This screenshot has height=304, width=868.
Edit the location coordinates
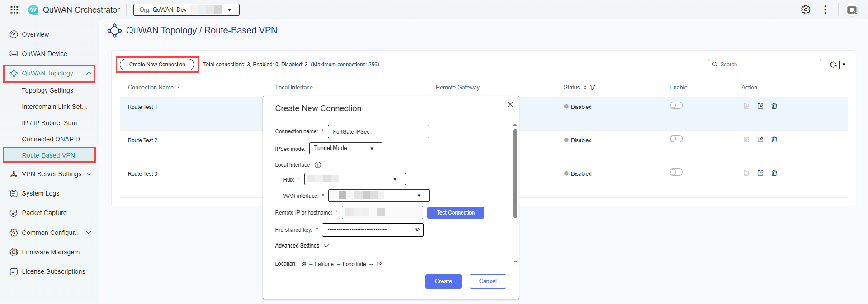380,264
